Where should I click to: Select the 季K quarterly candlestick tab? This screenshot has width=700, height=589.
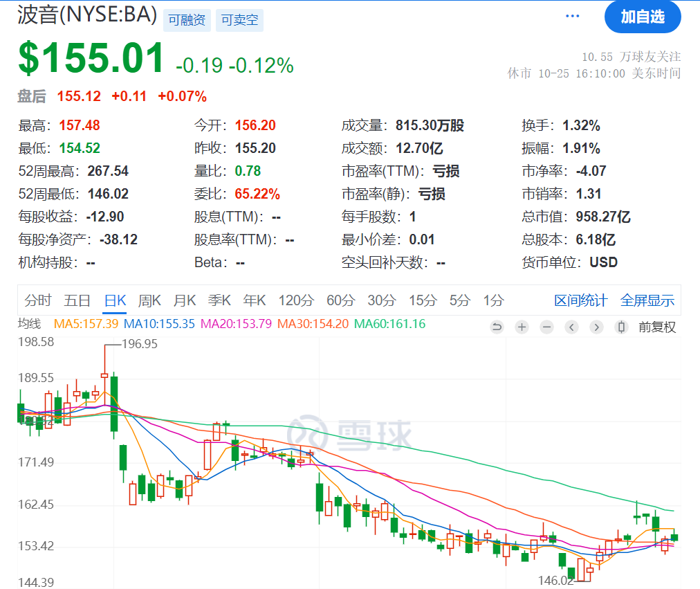(219, 300)
